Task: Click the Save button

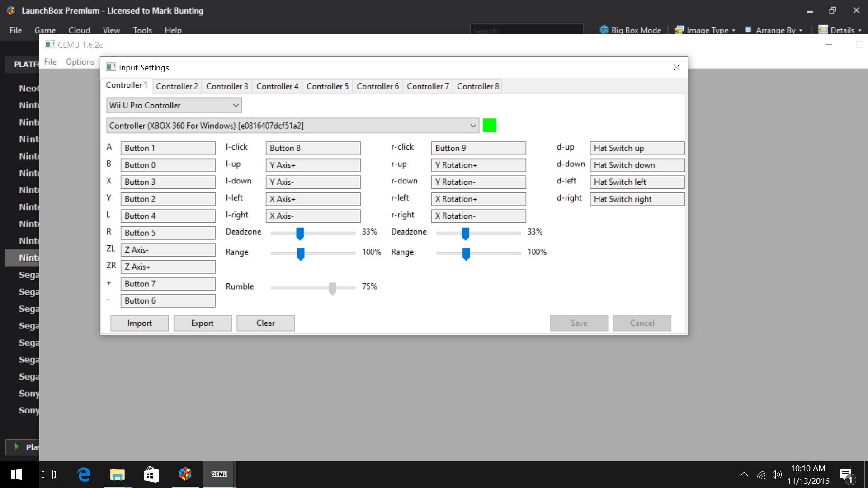Action: (579, 323)
